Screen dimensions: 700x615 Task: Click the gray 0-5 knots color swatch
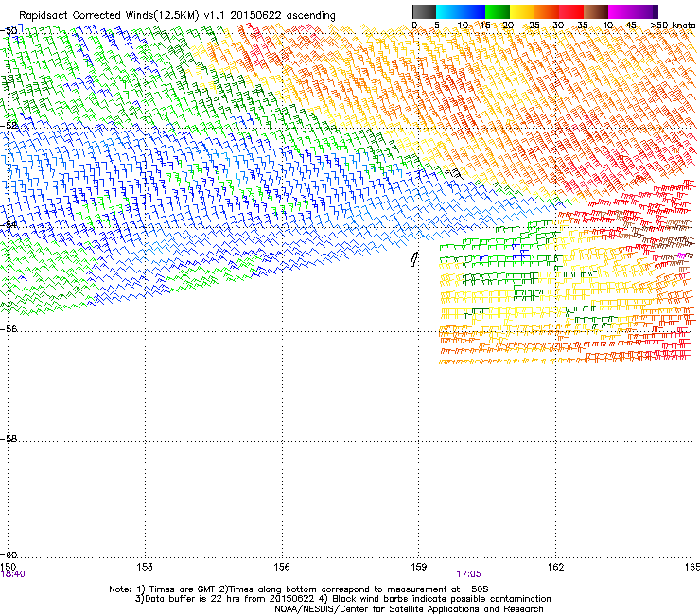pos(424,11)
